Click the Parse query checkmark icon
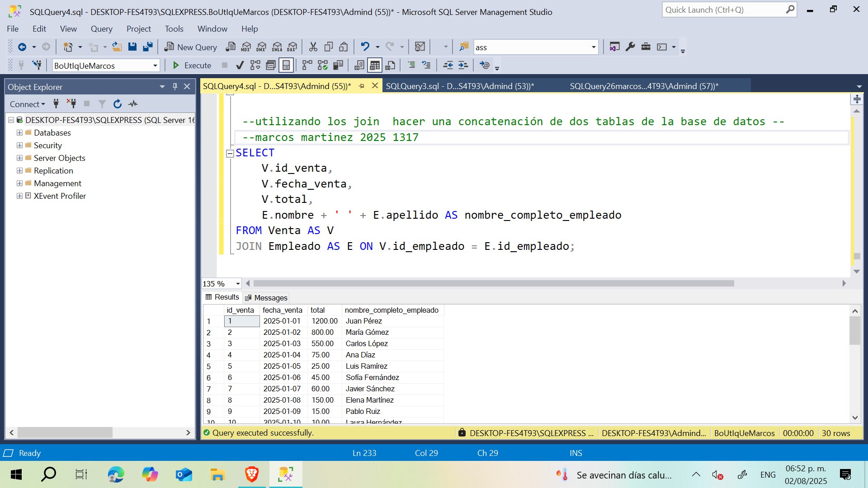868x488 pixels. 240,66
